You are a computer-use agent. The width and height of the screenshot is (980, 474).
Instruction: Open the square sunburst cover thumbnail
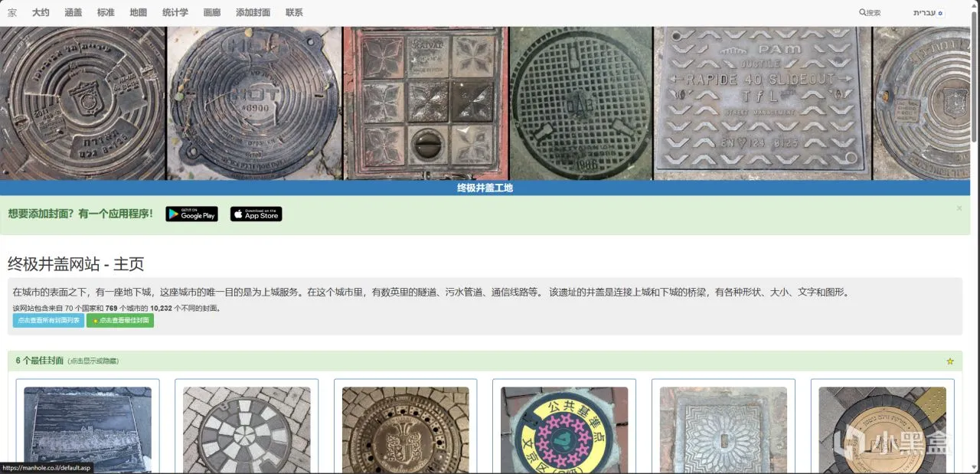coord(724,430)
